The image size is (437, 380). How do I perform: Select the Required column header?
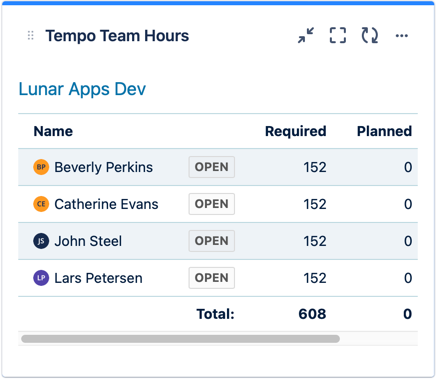pyautogui.click(x=296, y=131)
